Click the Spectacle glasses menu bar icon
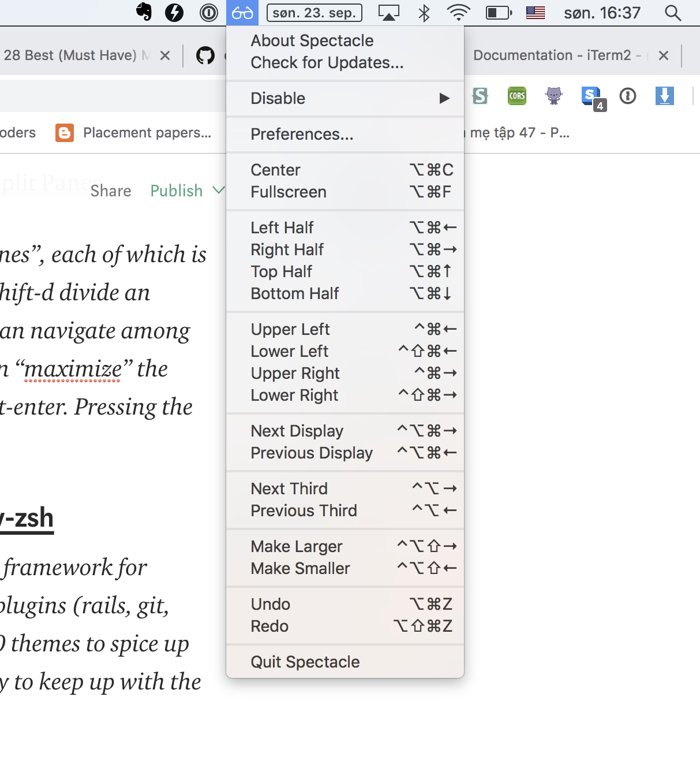This screenshot has height=764, width=700. pyautogui.click(x=242, y=12)
